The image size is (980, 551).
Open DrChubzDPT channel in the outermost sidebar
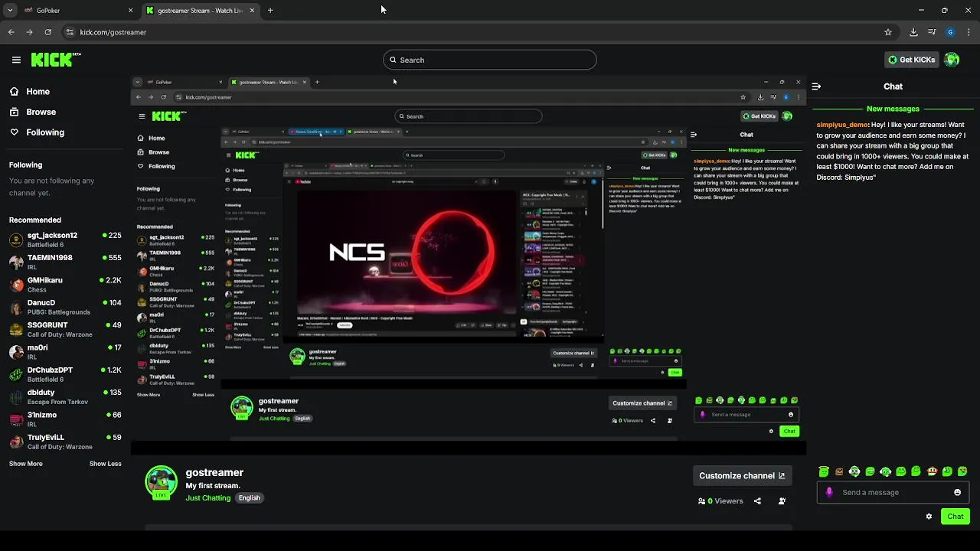pyautogui.click(x=65, y=374)
